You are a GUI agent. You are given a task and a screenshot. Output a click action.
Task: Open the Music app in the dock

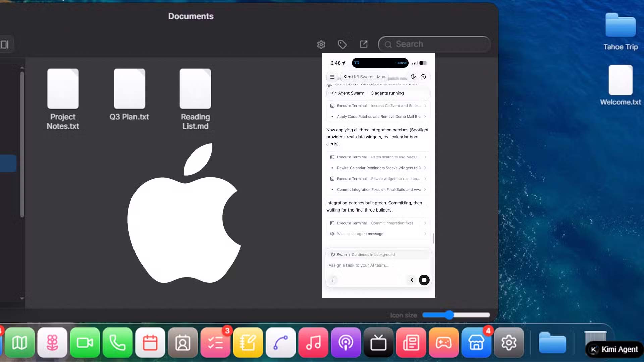[x=313, y=343]
